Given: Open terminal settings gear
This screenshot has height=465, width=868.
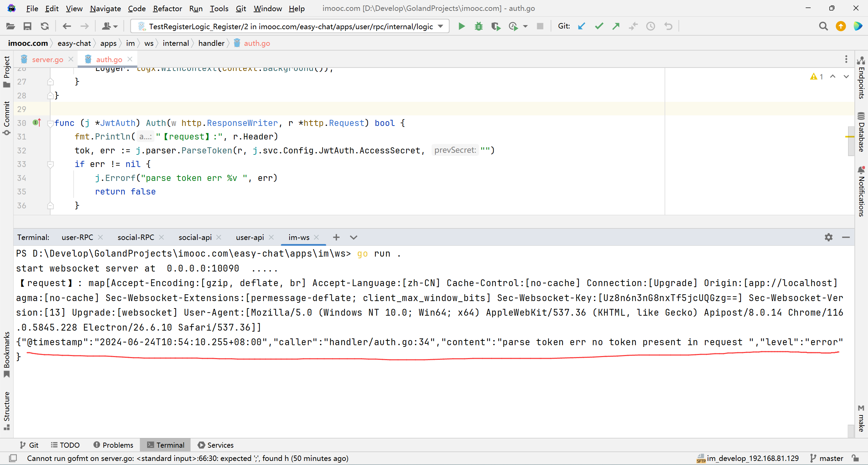Looking at the screenshot, I should [829, 237].
